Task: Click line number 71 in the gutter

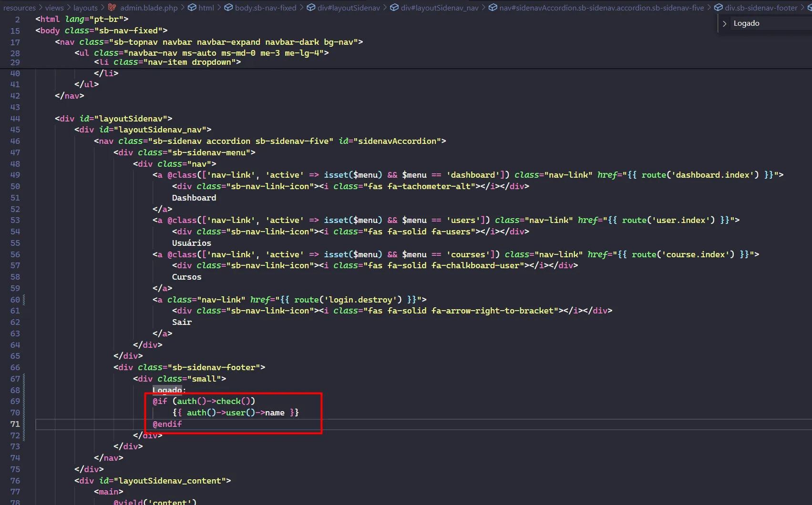Action: tap(15, 424)
